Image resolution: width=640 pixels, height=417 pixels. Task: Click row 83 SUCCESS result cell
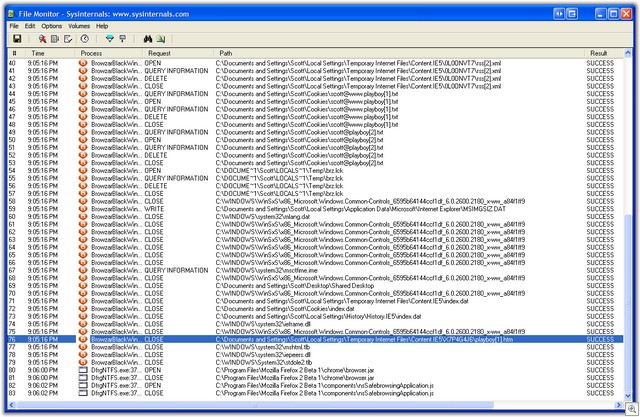tap(600, 393)
